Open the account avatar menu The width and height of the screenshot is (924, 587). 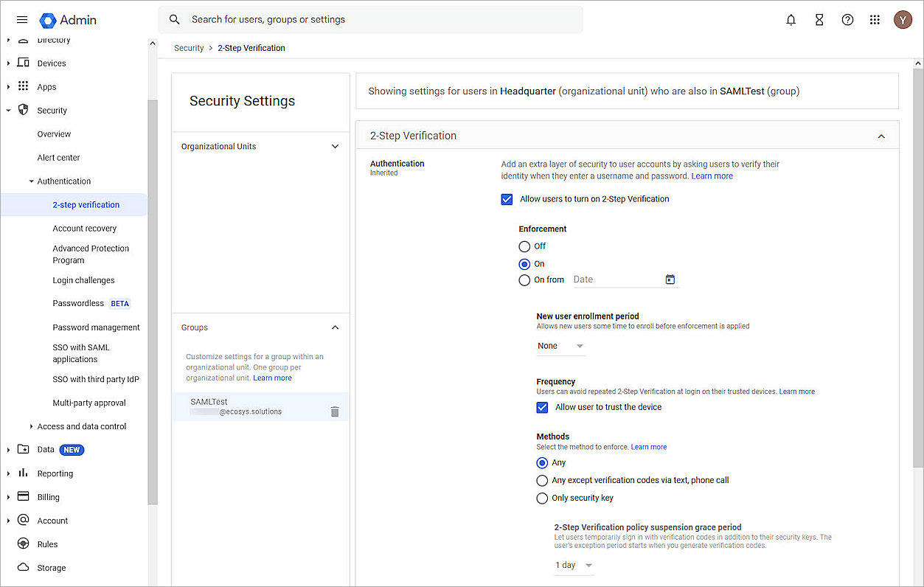[x=903, y=20]
